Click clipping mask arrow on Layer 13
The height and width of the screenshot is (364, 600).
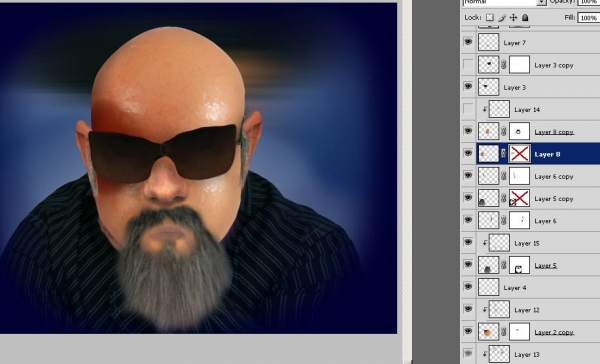tap(485, 354)
